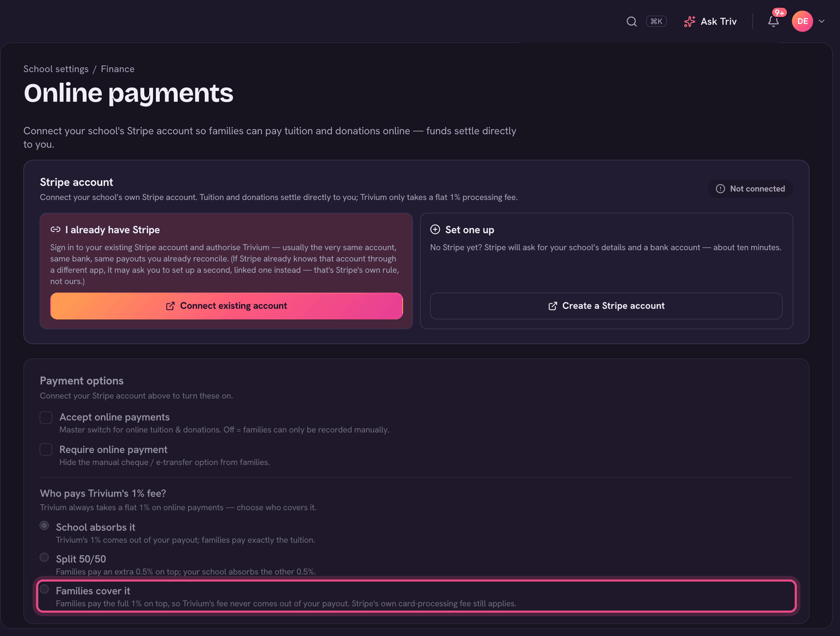Select the I already have Stripe card title
Image resolution: width=840 pixels, height=636 pixels.
click(x=113, y=230)
